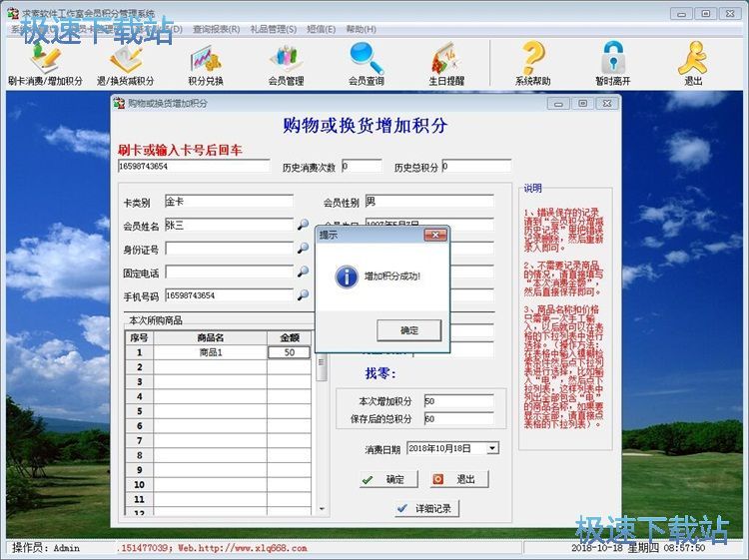Open 积分兑换 toolbar icon
The height and width of the screenshot is (560, 749).
pos(206,65)
